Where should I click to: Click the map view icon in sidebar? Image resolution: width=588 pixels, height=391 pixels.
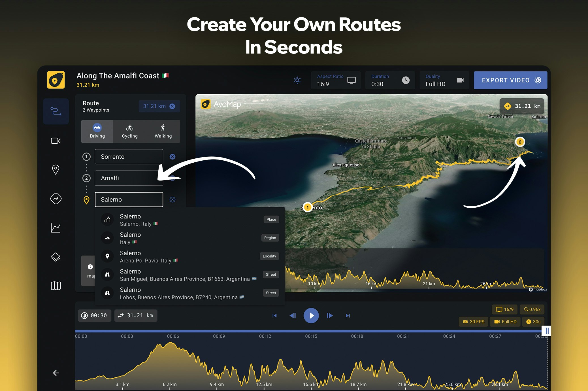(56, 285)
